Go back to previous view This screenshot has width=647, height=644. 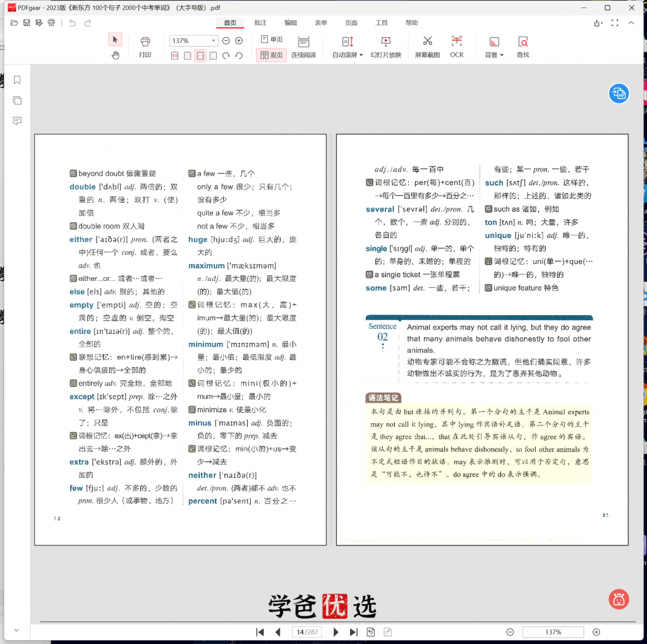(370, 632)
